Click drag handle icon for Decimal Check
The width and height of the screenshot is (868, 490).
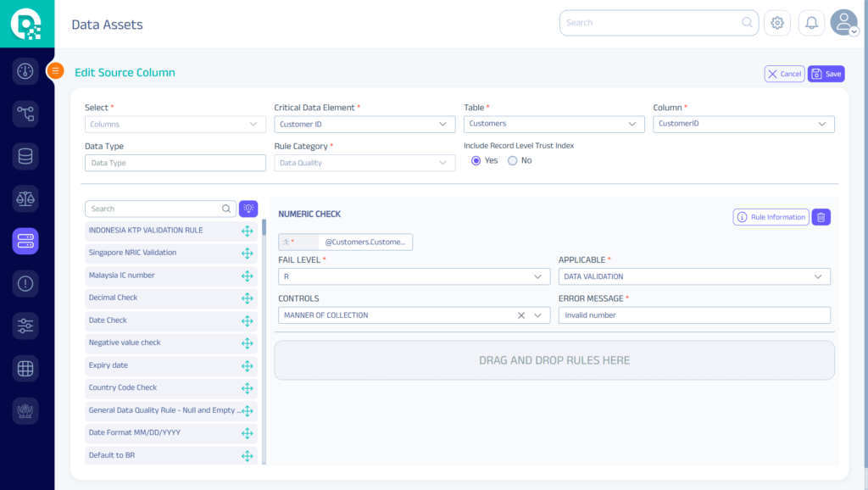248,298
